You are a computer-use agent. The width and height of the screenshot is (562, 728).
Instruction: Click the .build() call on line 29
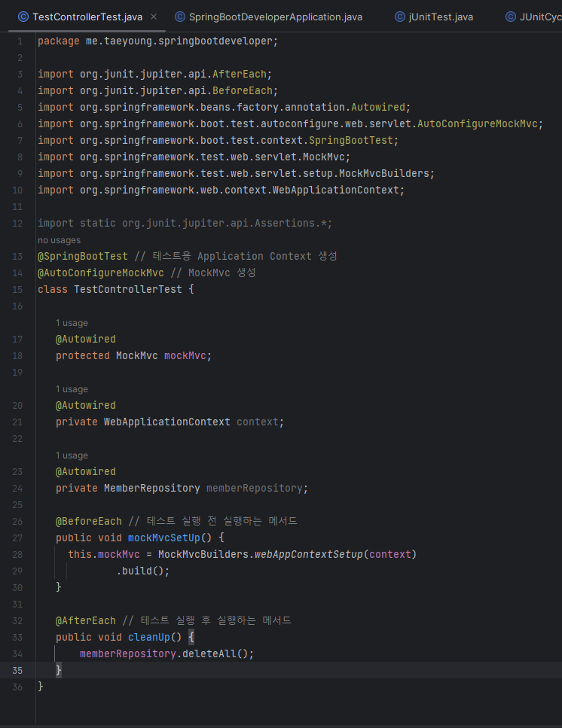click(143, 571)
